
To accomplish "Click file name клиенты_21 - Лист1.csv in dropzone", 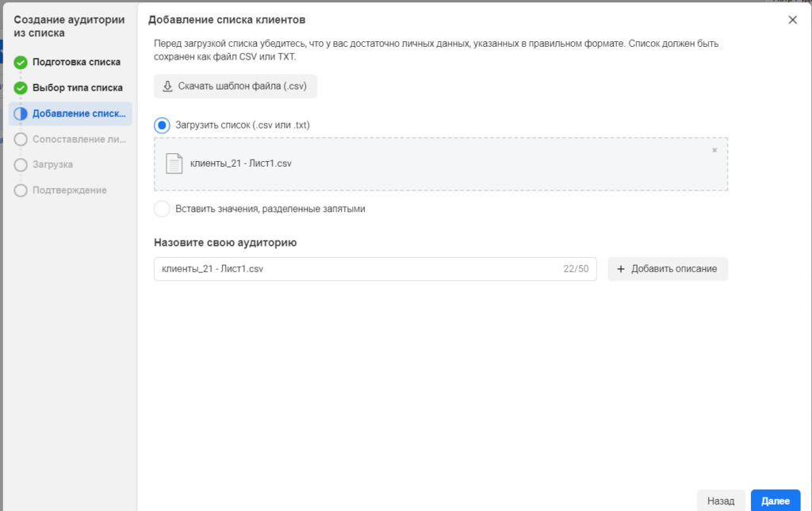I will pyautogui.click(x=241, y=163).
